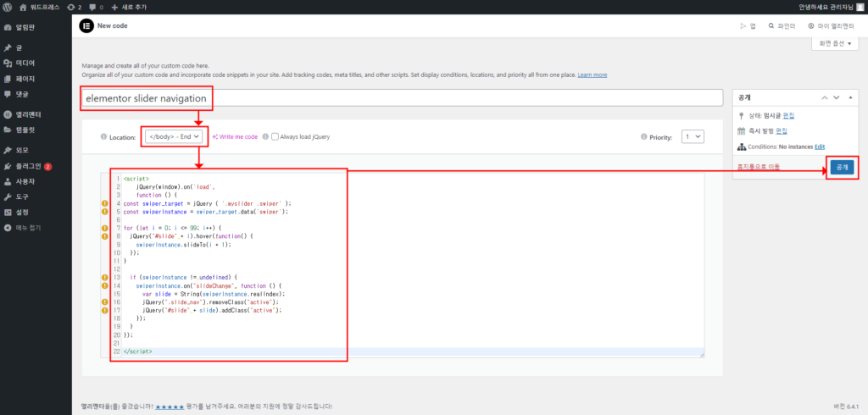Click the warning icon on line 17
868x415 pixels.
[104, 311]
